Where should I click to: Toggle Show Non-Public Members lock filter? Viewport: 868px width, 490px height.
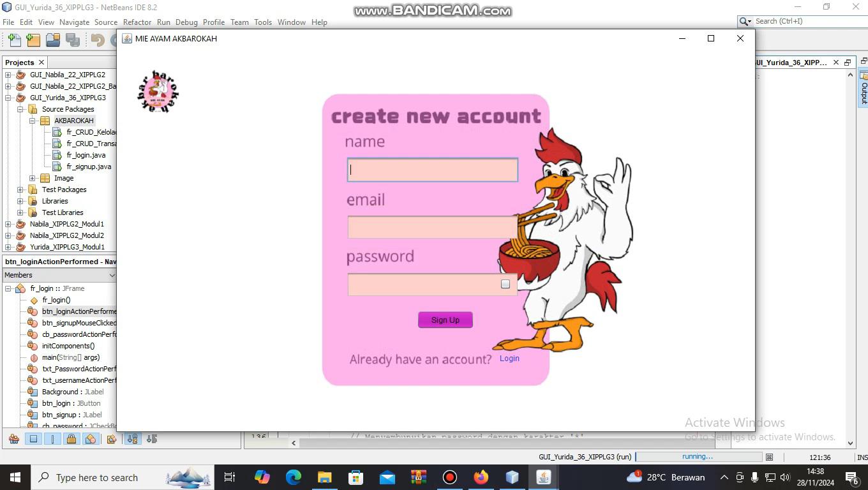click(71, 439)
